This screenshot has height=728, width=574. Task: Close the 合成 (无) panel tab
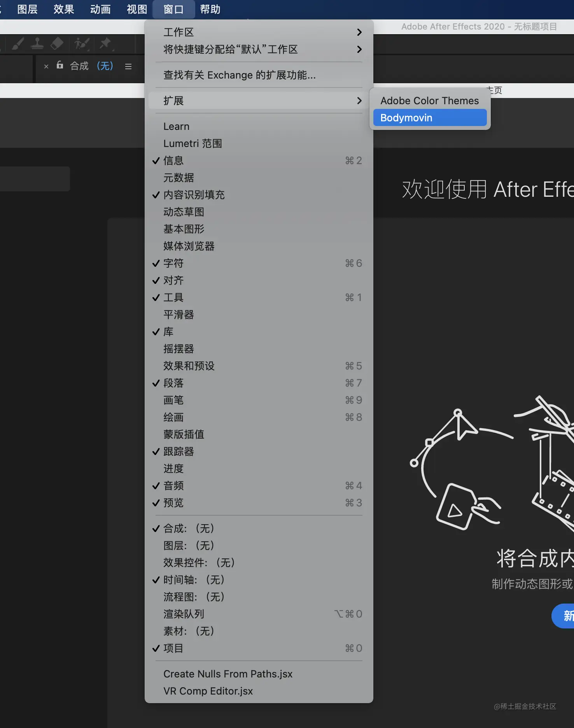(x=46, y=66)
